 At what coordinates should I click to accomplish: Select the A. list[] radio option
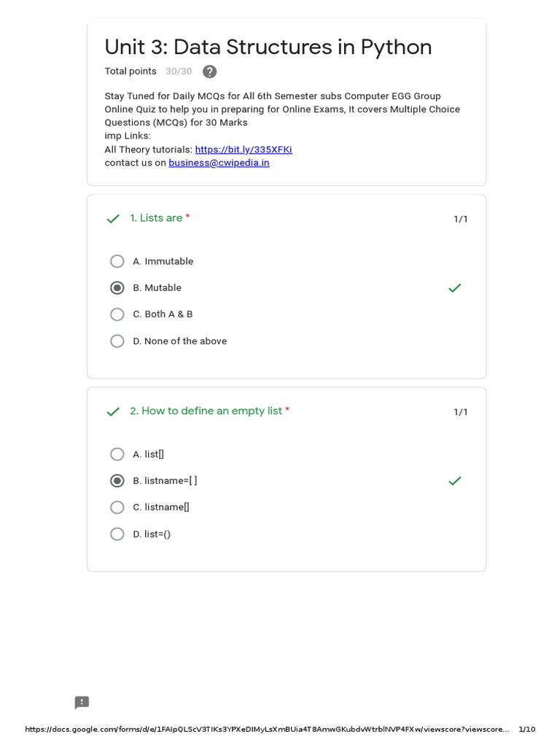pos(117,454)
